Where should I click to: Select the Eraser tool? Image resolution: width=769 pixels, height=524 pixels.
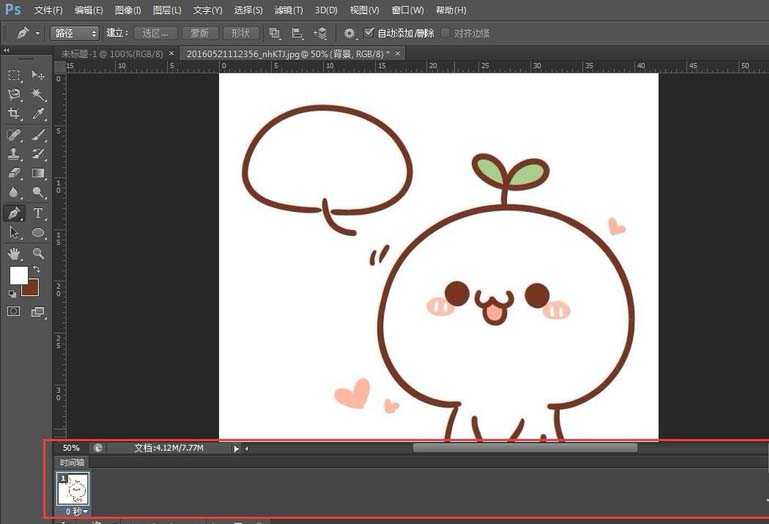coord(14,173)
